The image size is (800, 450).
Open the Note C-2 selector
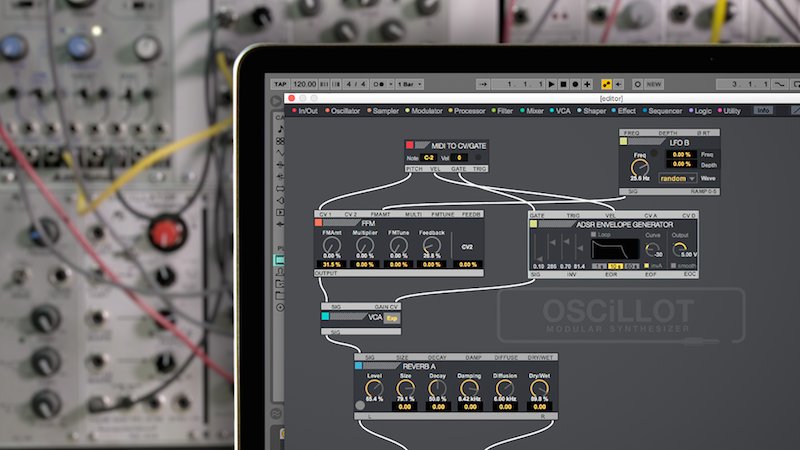click(428, 157)
